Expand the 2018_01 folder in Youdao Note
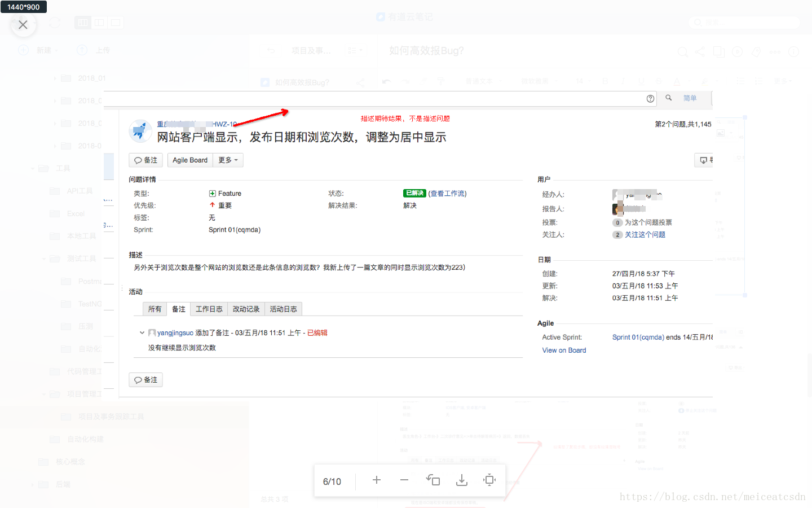This screenshot has width=812, height=508. click(x=55, y=78)
